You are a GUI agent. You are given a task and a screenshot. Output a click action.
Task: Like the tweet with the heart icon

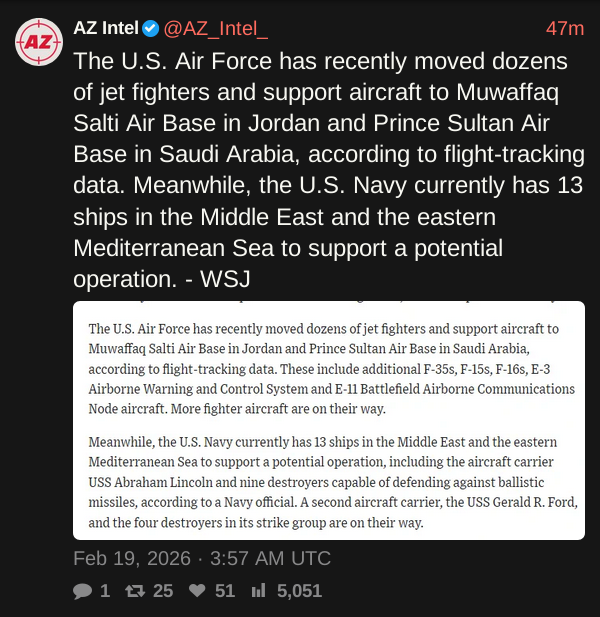click(x=197, y=591)
